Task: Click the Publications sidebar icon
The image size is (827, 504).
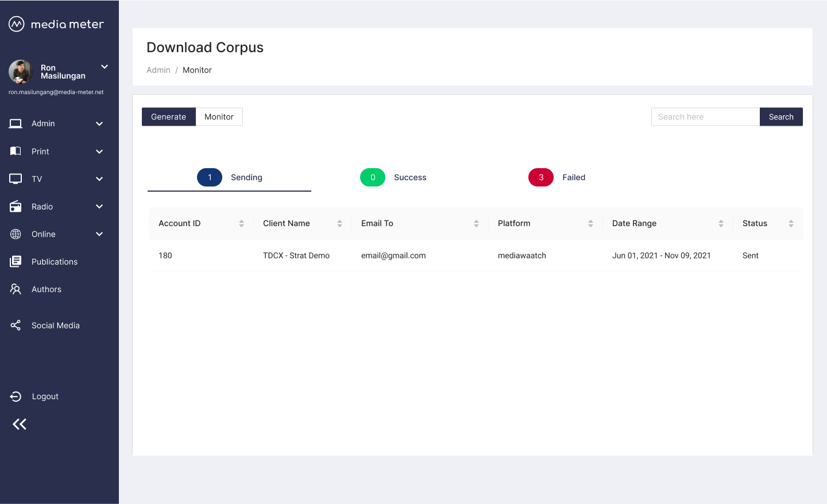Action: click(16, 262)
